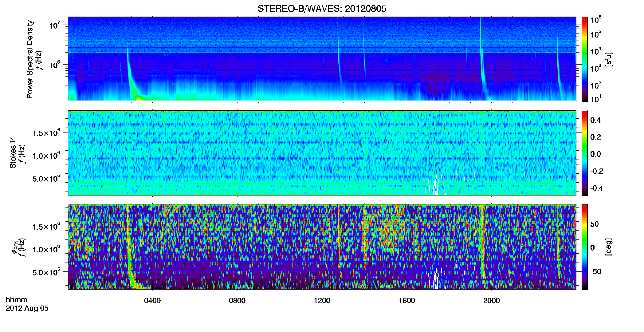Click the [sfu] colorbar unit label
Viewport: 644px width, 332px height.
pyautogui.click(x=608, y=59)
